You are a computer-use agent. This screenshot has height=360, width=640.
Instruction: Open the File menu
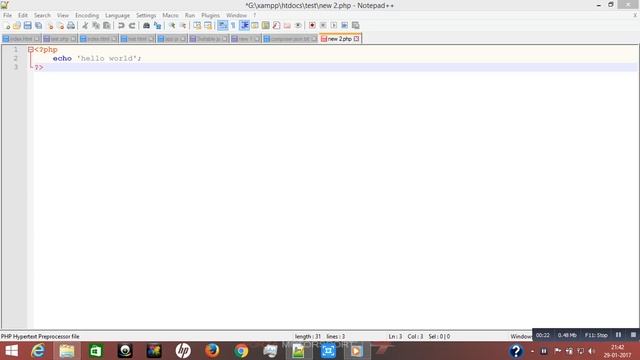[7, 15]
